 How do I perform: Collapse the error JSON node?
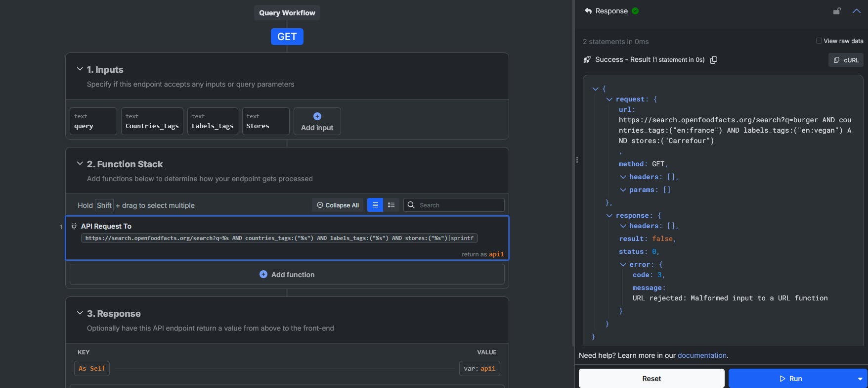coord(623,264)
